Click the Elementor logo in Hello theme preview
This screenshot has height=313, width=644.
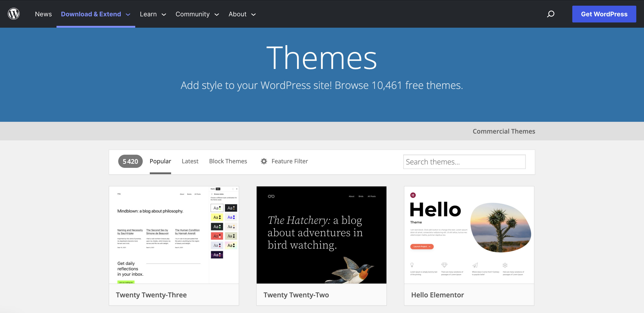point(413,195)
